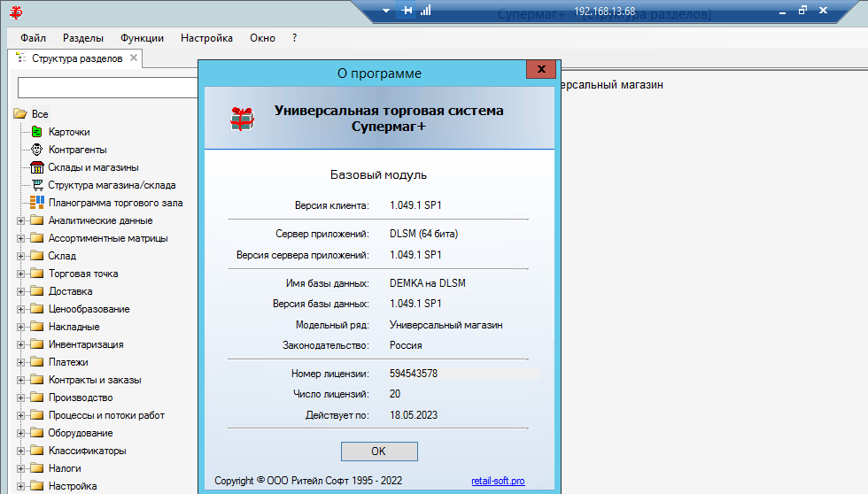Select the Все root tree item
This screenshot has height=494, width=868.
point(40,114)
